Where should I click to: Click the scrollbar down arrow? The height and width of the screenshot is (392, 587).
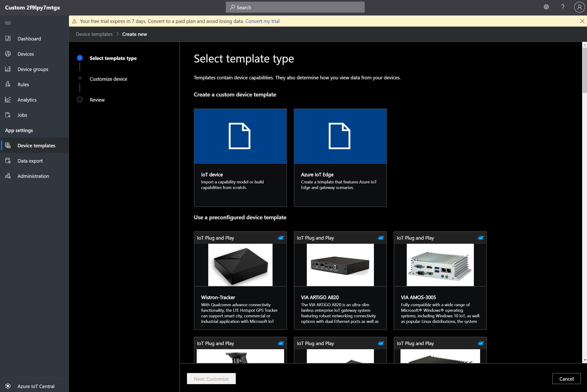[x=584, y=360]
